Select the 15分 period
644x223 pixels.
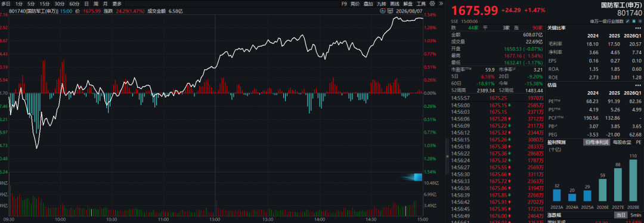[44, 4]
